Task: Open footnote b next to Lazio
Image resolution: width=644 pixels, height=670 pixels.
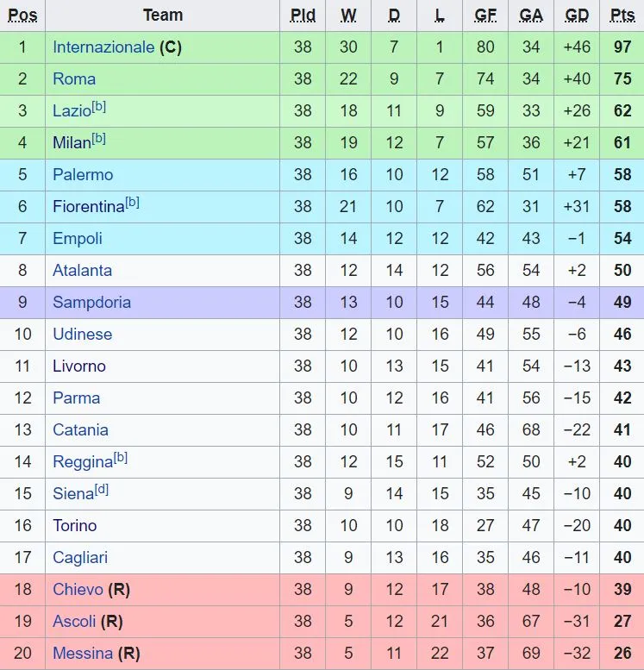Action: [99, 107]
